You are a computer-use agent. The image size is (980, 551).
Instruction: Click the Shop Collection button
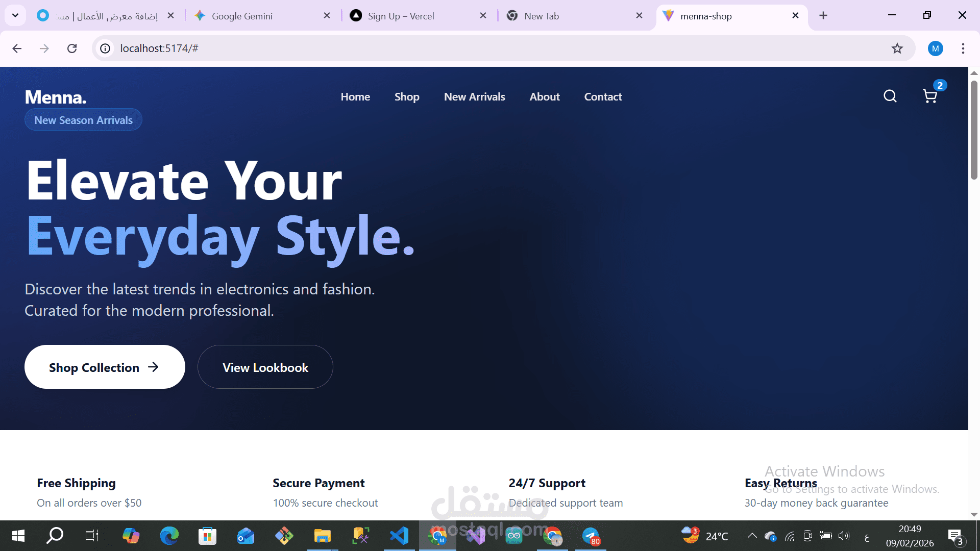[x=104, y=367]
